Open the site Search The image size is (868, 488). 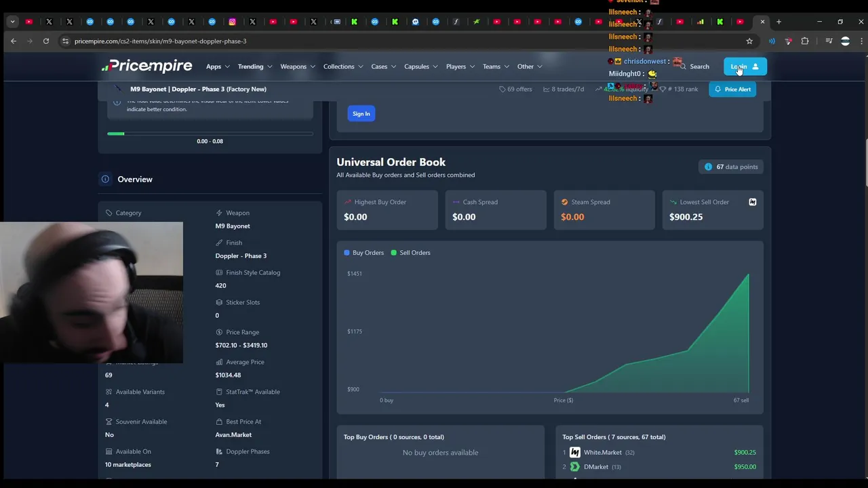click(x=695, y=66)
